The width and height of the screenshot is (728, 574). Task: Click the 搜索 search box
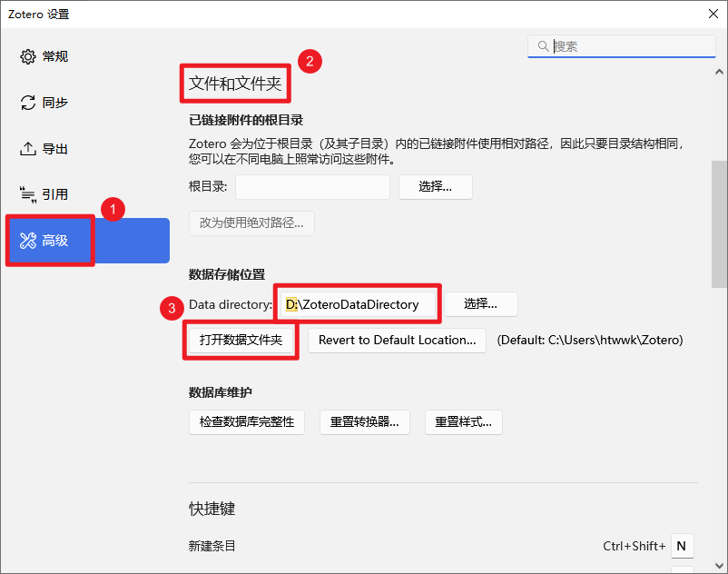pos(626,45)
